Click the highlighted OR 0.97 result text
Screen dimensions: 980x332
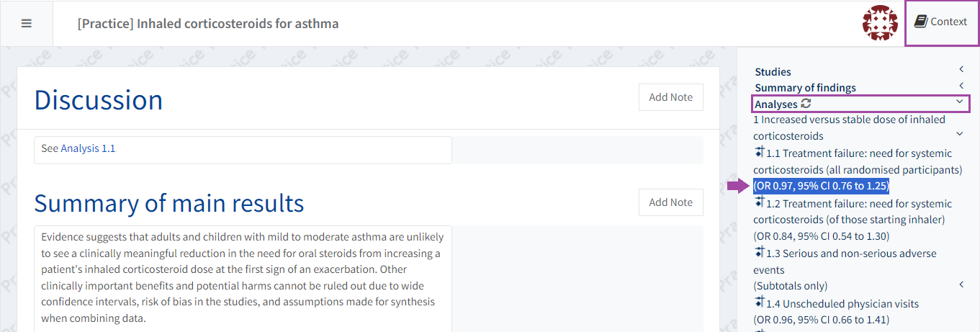click(822, 187)
